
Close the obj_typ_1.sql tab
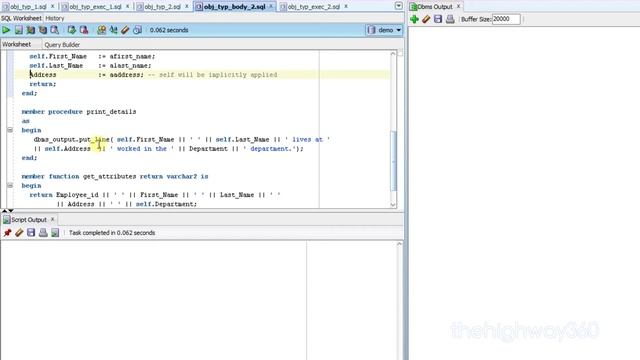click(52, 7)
